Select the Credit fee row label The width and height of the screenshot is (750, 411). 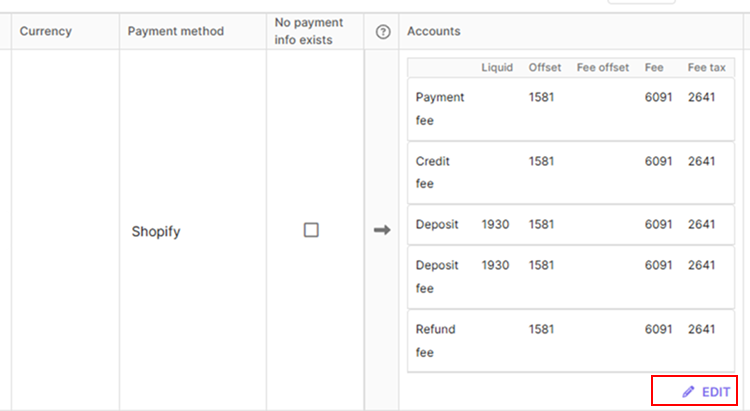click(x=432, y=172)
